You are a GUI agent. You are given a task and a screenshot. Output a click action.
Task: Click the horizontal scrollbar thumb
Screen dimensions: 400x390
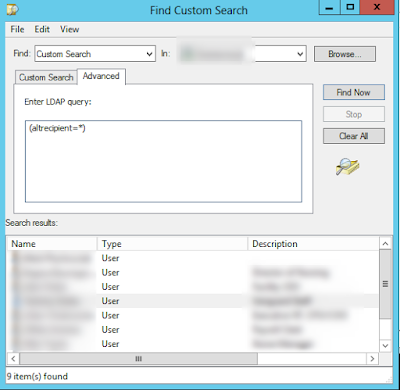tap(139, 359)
